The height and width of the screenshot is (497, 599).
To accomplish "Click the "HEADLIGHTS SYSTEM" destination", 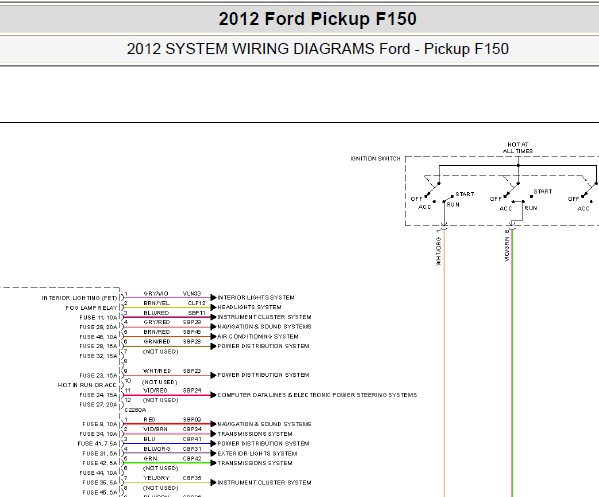I will point(249,307).
